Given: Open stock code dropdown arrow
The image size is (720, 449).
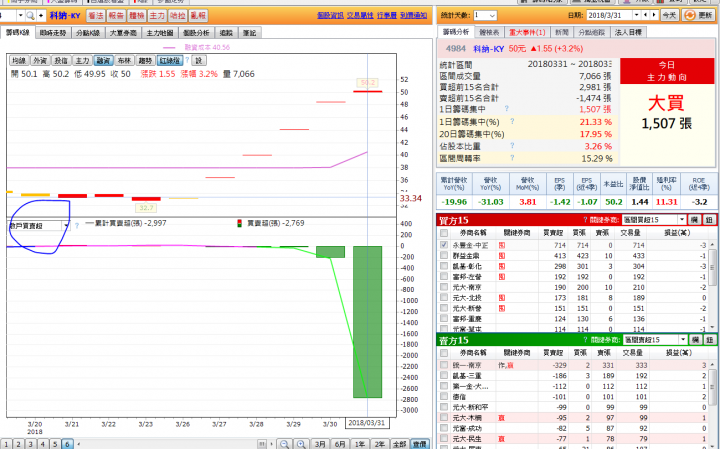Looking at the screenshot, I should click(x=20, y=16).
